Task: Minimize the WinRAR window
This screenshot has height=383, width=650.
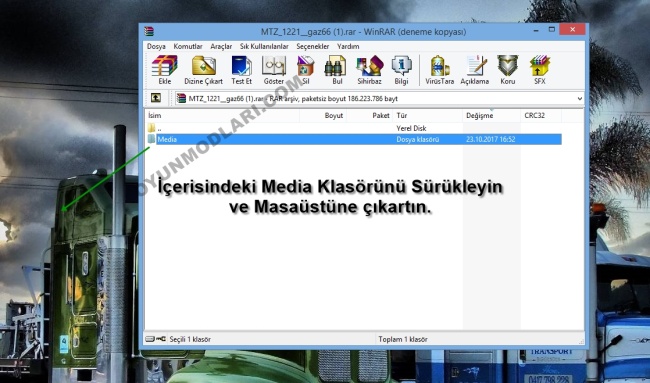Action: click(x=536, y=30)
